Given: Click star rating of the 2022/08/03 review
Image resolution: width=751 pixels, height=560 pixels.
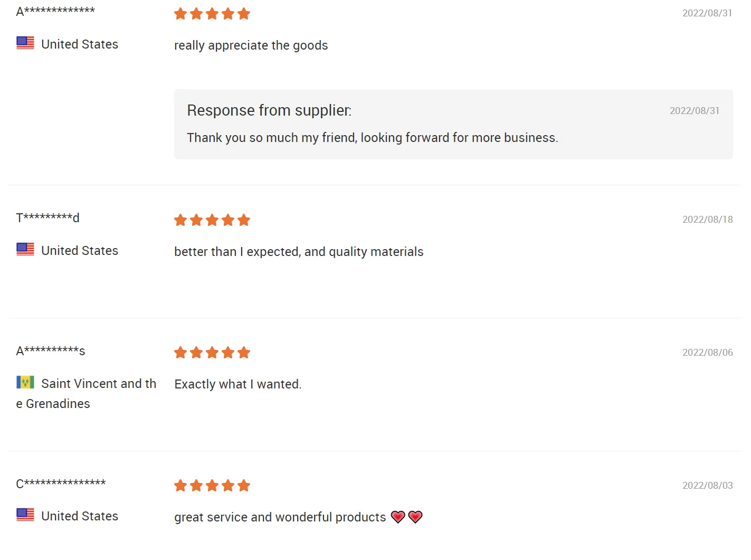Looking at the screenshot, I should [212, 486].
